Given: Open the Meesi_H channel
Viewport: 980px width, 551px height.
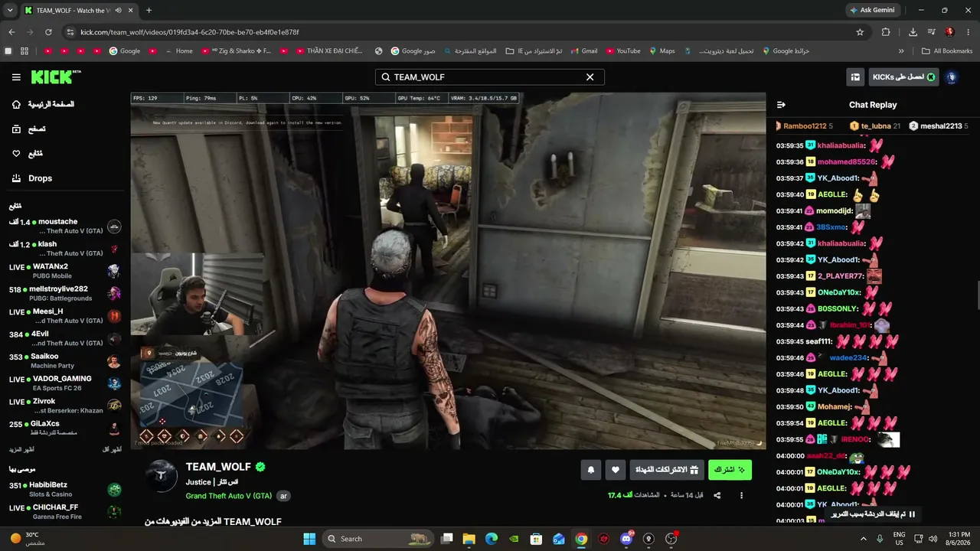Looking at the screenshot, I should (x=66, y=316).
